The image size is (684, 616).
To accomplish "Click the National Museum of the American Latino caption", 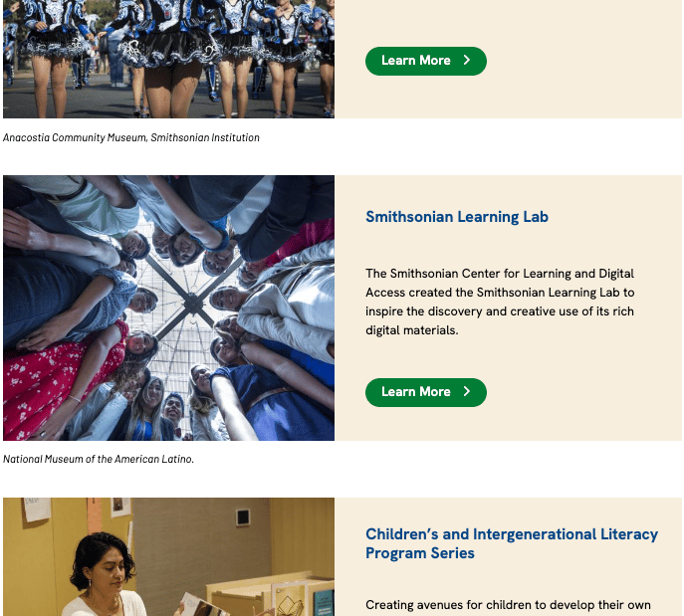I will [99, 459].
